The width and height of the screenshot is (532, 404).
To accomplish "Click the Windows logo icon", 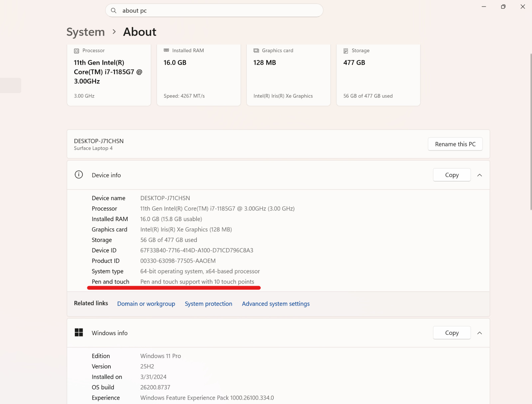I will [x=79, y=333].
